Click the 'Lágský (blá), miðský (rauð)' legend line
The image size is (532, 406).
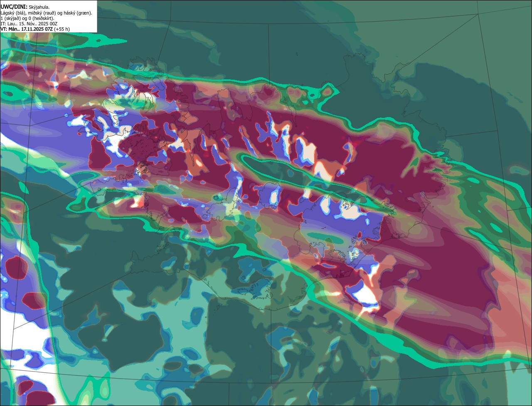coord(47,13)
